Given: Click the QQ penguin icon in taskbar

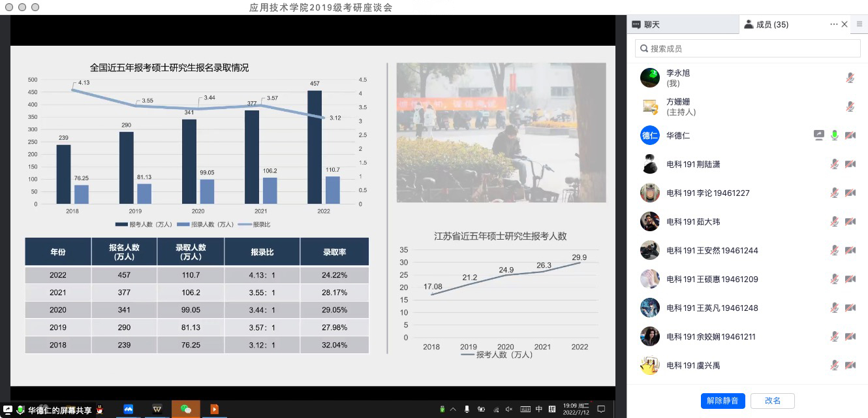Looking at the screenshot, I should coord(100,410).
